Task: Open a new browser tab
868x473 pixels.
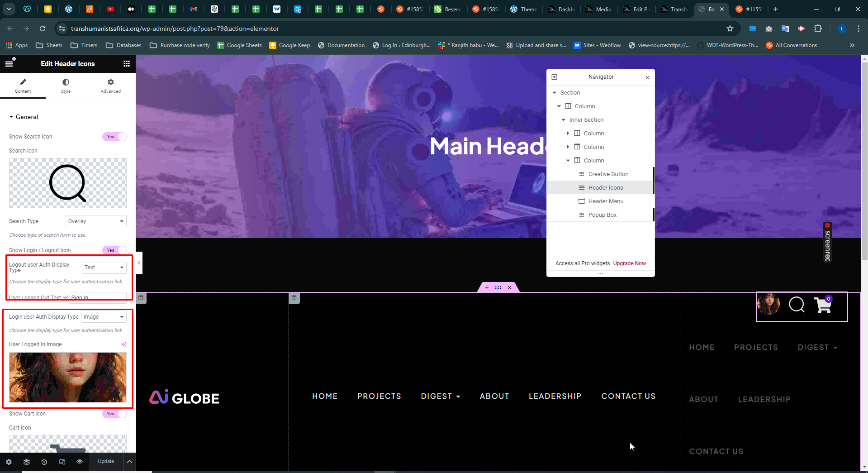Action: click(x=775, y=9)
